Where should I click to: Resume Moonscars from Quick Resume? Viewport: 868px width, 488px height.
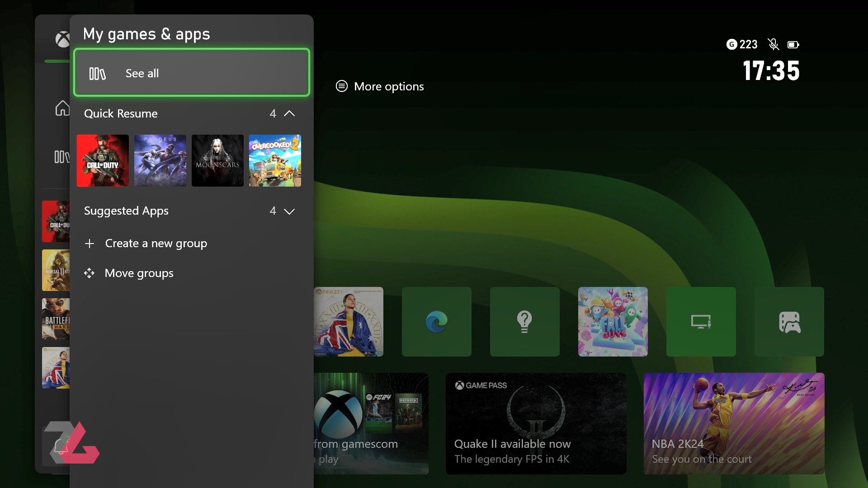(217, 160)
